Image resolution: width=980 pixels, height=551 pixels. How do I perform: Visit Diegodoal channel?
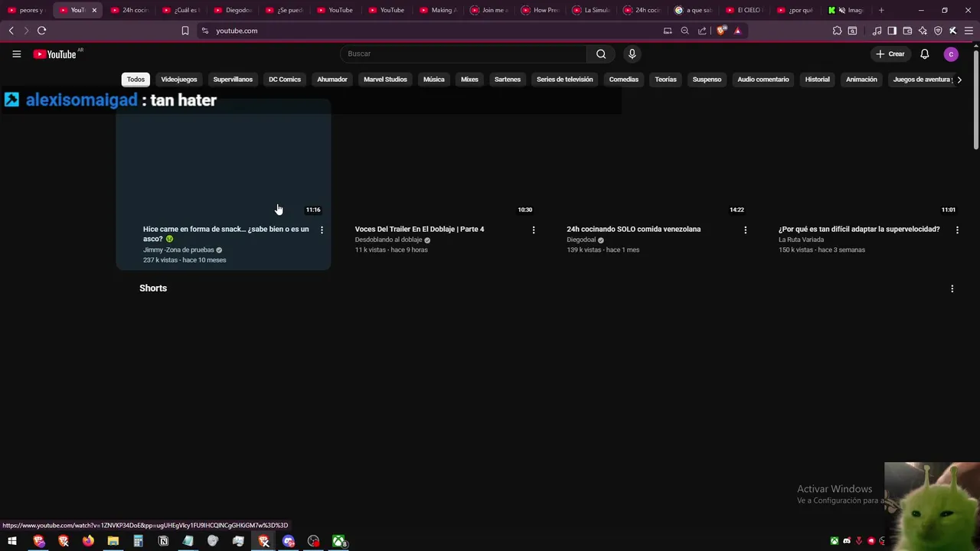point(581,240)
